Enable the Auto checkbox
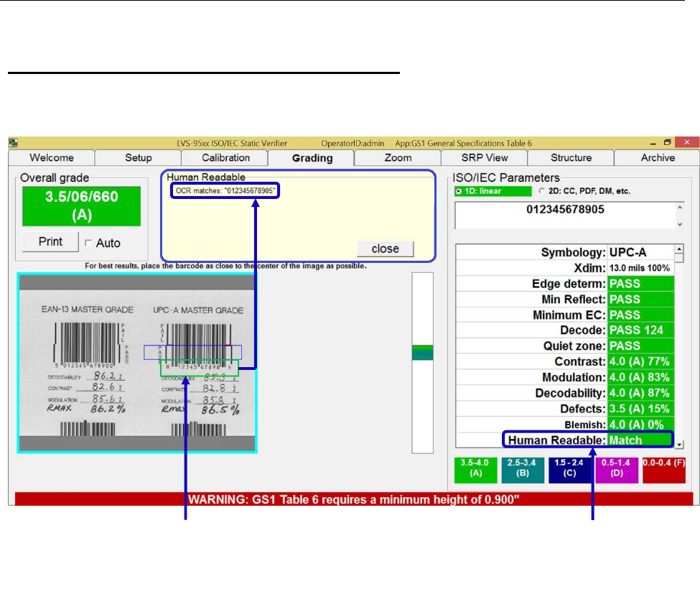The height and width of the screenshot is (602, 700). point(88,243)
